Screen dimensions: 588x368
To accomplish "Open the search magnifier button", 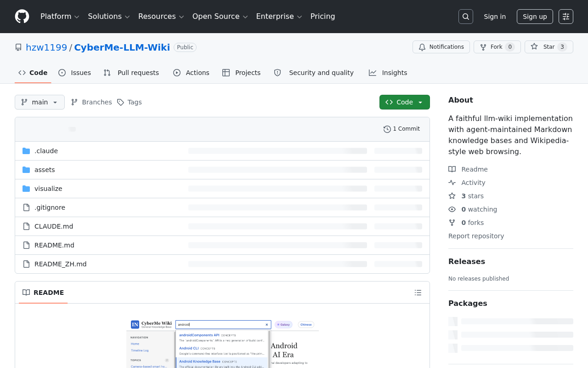I will [466, 17].
